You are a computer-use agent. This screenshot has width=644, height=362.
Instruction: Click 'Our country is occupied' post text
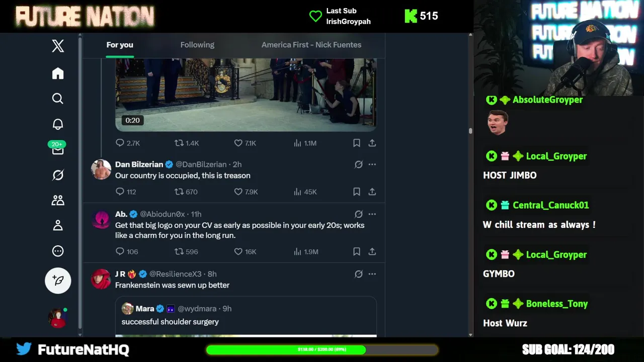[x=183, y=175]
